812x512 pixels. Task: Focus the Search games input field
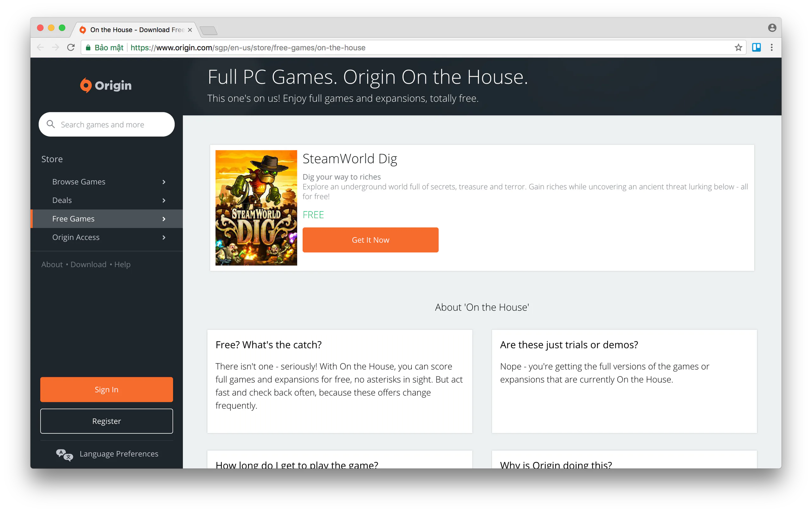click(x=107, y=124)
